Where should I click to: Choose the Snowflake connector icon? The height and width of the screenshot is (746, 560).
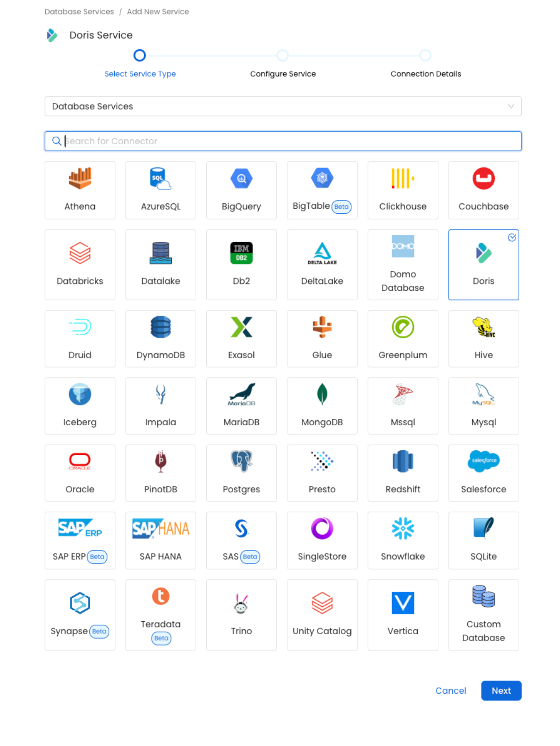(x=402, y=528)
